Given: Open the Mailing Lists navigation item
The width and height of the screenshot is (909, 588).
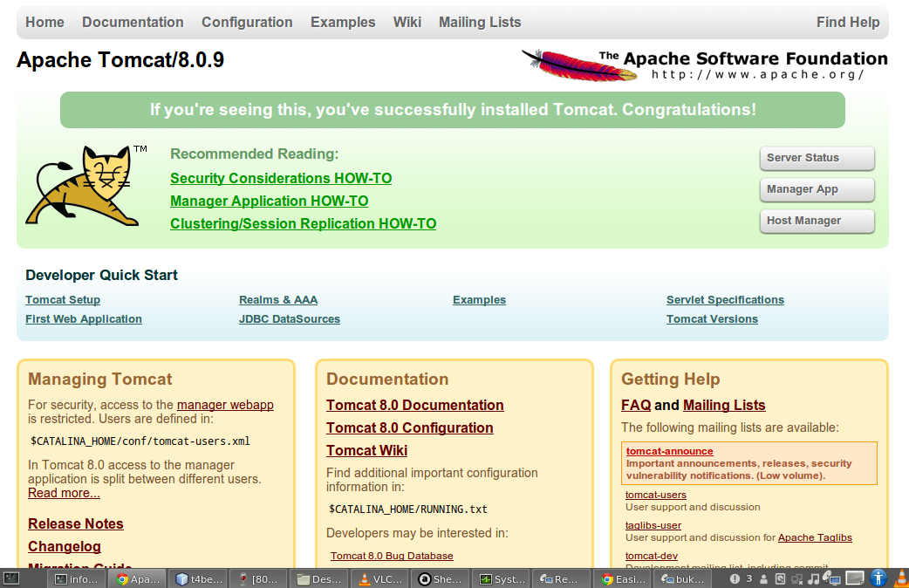Looking at the screenshot, I should (480, 22).
